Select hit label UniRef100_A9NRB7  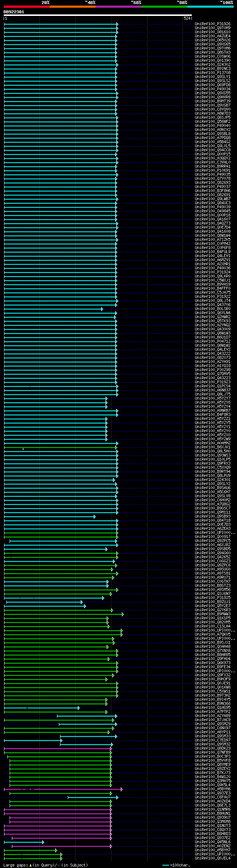coord(213,411)
